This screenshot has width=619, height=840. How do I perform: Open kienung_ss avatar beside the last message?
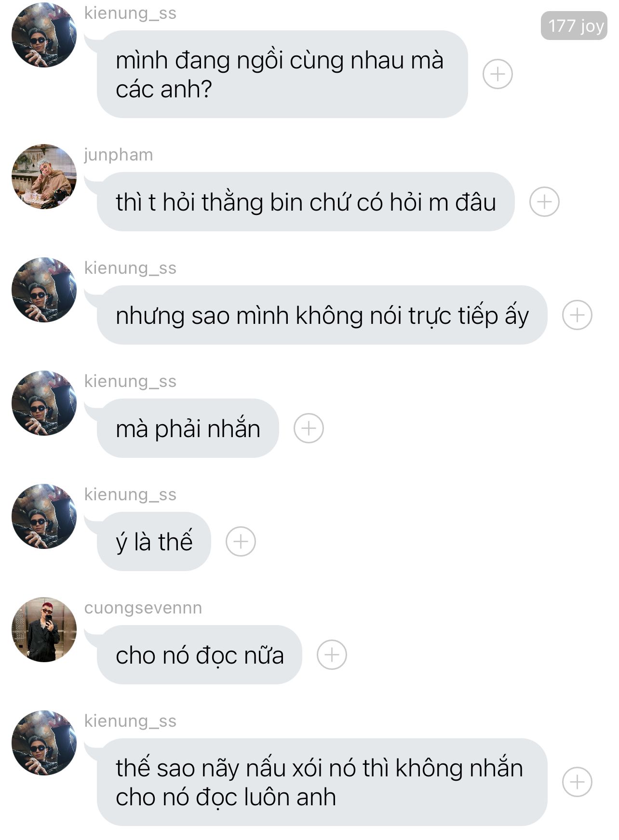44,743
